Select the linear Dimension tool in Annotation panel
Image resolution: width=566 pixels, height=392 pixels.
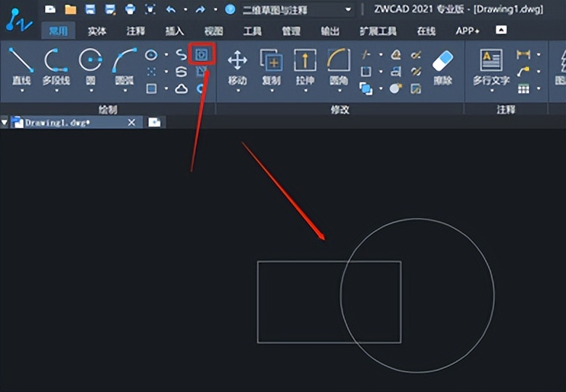point(523,54)
